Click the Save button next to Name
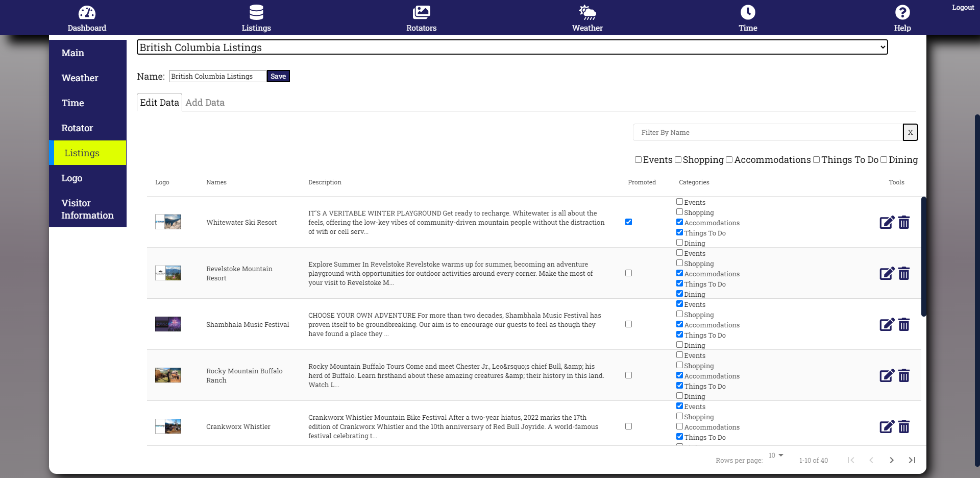 (x=278, y=76)
